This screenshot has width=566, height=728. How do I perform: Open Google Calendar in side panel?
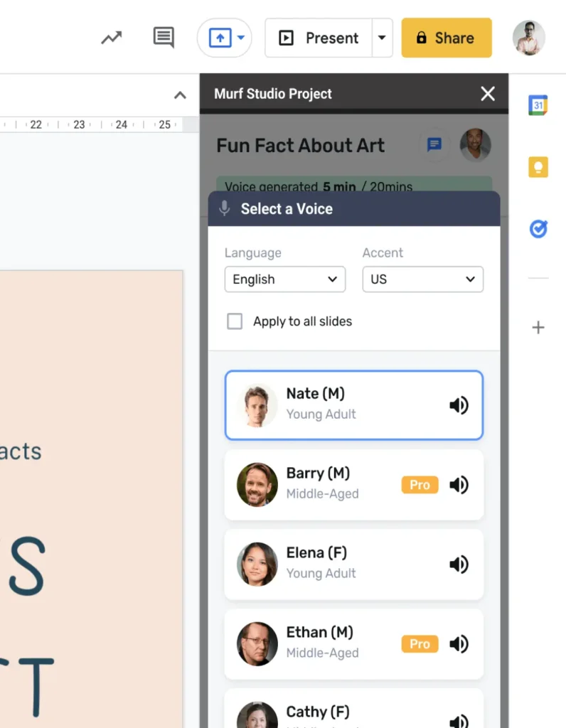538,105
